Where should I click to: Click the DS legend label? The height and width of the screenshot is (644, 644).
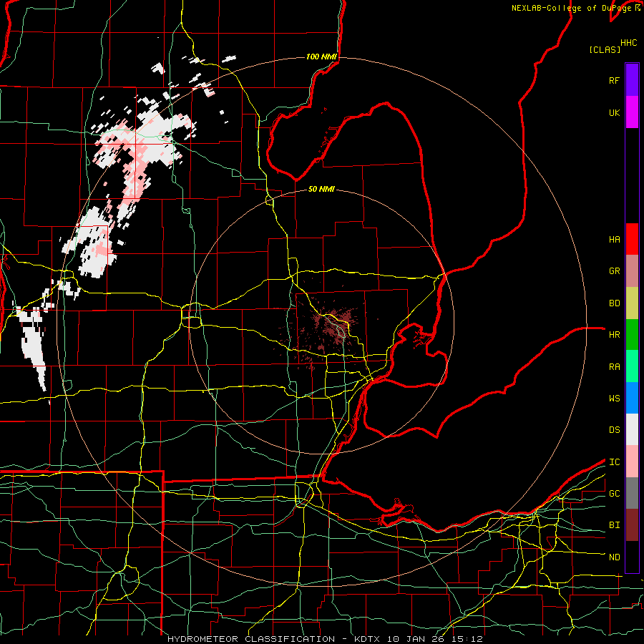(x=614, y=430)
